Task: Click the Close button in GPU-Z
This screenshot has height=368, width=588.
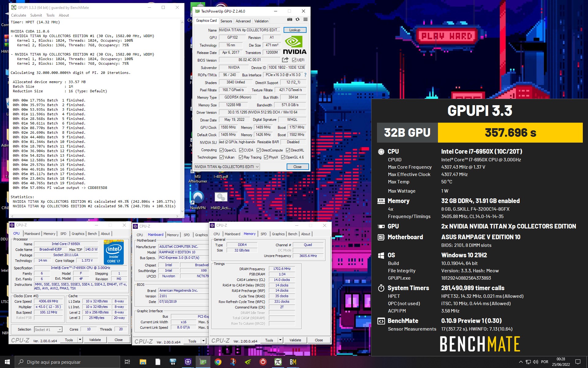Action: (x=297, y=167)
